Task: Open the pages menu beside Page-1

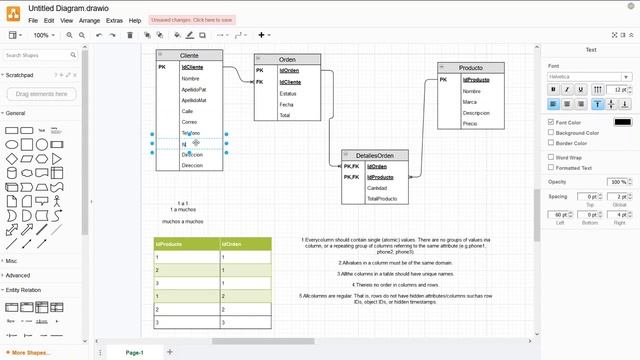Action: click(x=100, y=353)
